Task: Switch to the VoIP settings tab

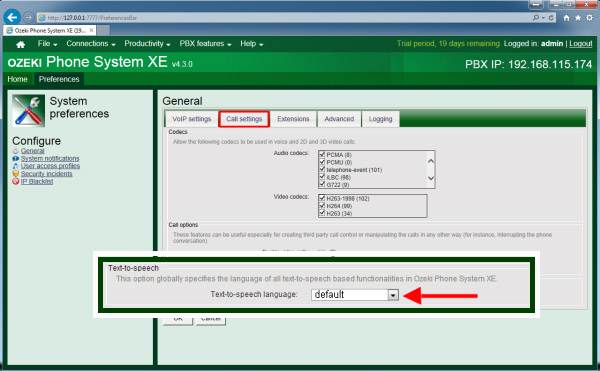Action: tap(192, 119)
